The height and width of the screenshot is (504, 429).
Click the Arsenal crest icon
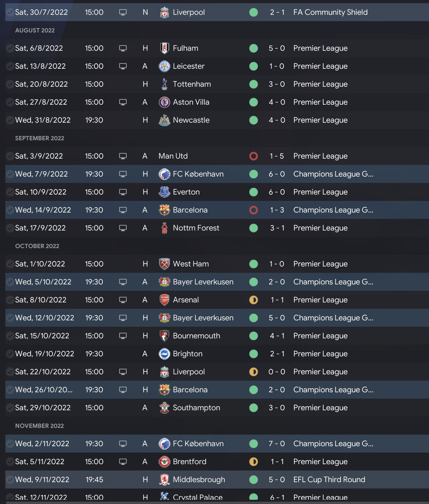tap(164, 300)
